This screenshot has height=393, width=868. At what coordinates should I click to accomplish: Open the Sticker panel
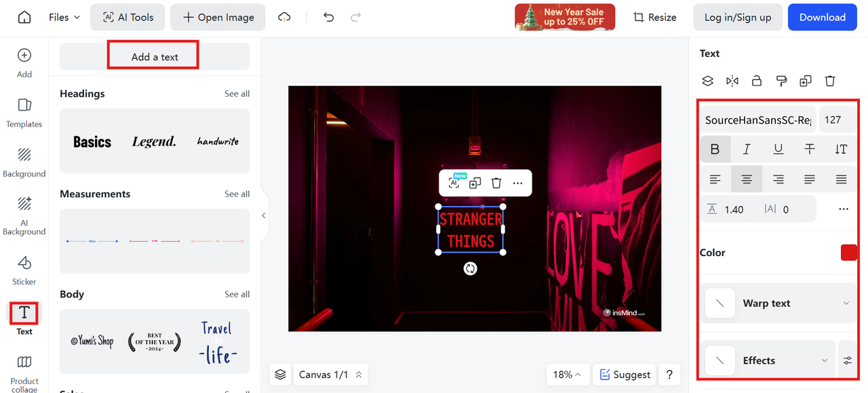coord(24,270)
